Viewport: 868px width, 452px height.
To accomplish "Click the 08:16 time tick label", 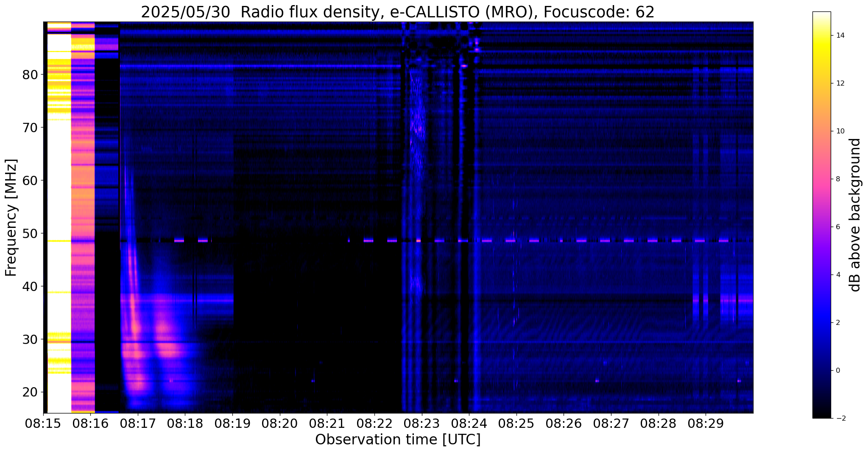I will [90, 423].
